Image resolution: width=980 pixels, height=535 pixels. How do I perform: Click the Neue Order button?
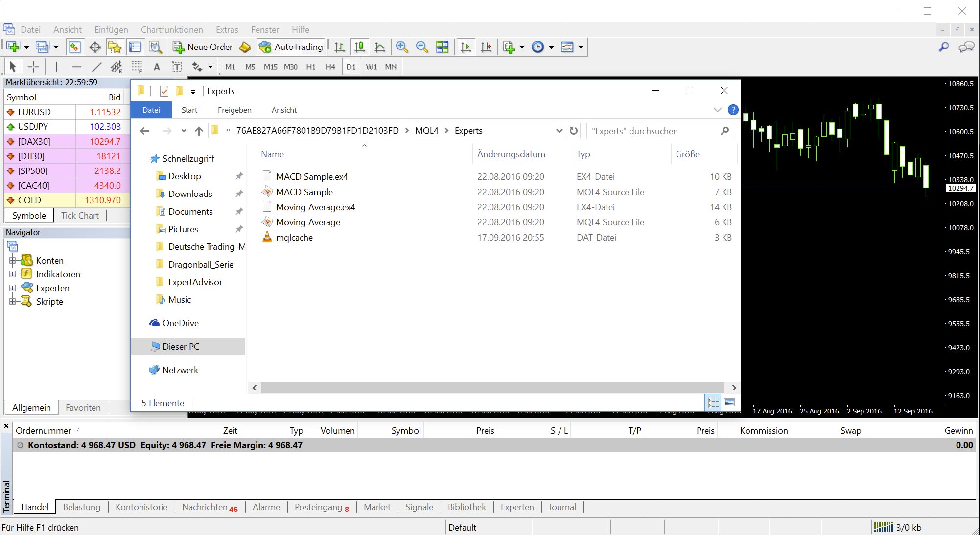203,47
